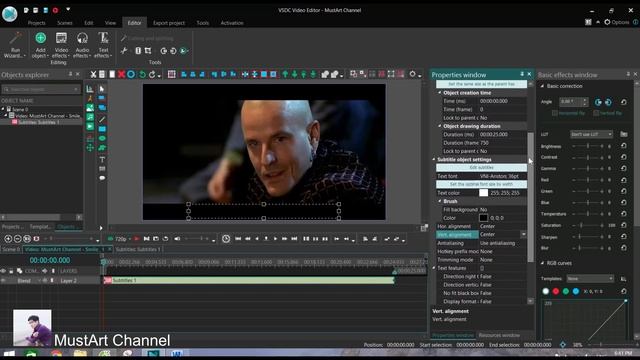
Task: Click Set the same size as the parent has
Action: [481, 84]
